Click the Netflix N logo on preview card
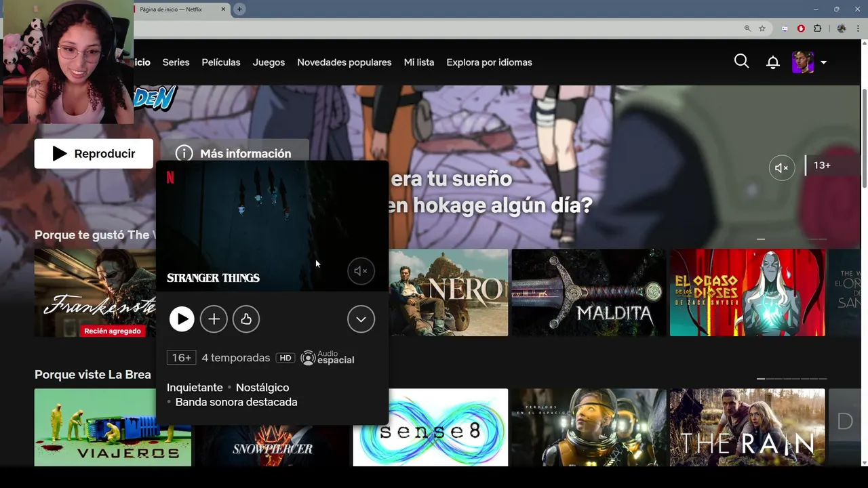 170,178
